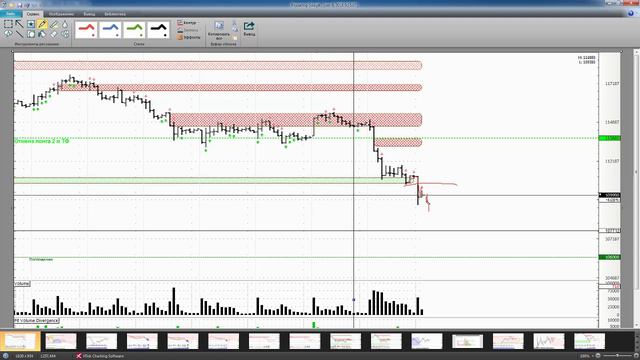Adjust the zoom slider in status bar
640x360 pixels.
(617, 356)
